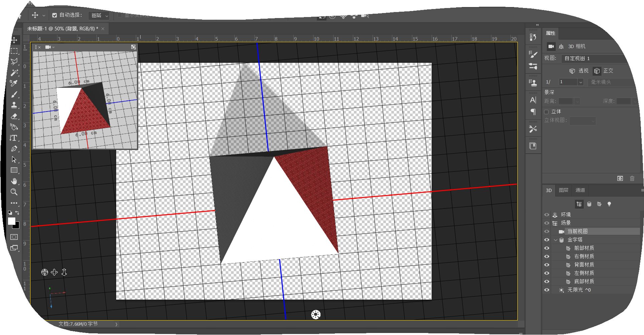This screenshot has width=644, height=335.
Task: Open the extra tools three-dots menu
Action: click(14, 203)
